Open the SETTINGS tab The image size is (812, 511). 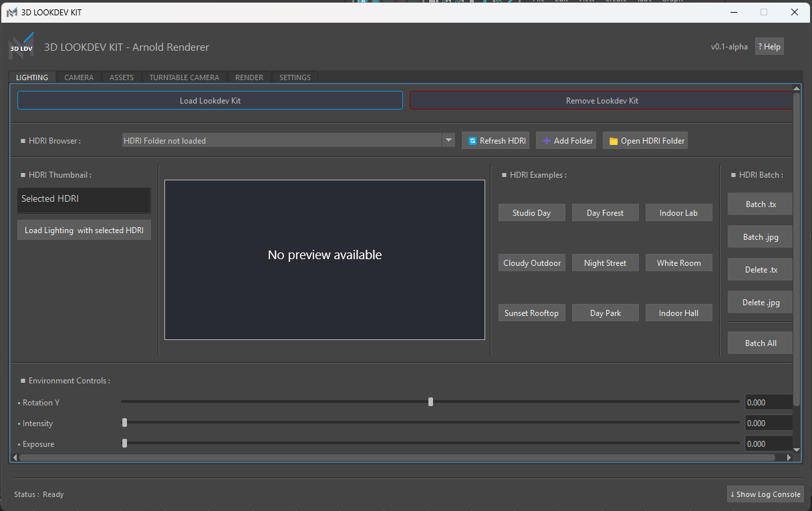[x=295, y=77]
